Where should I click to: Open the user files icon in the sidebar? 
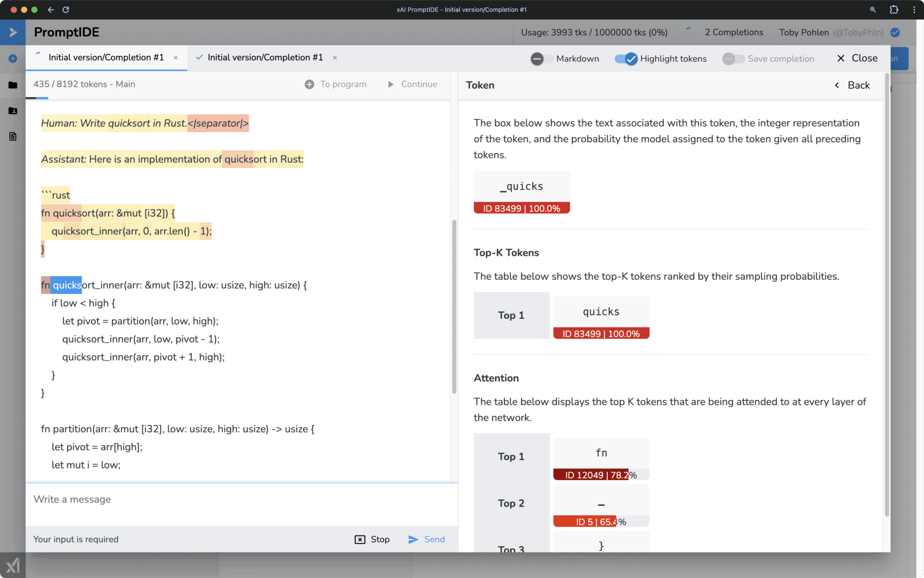click(13, 111)
